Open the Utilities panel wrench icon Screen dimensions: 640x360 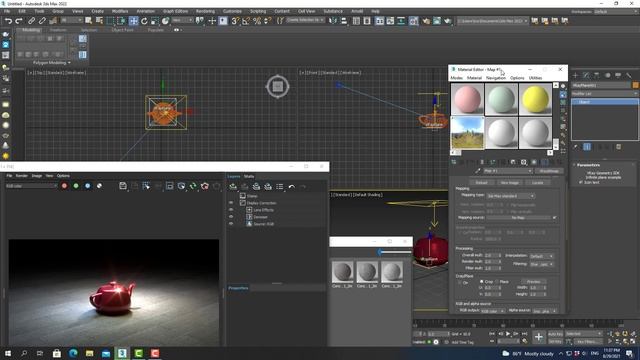click(629, 75)
